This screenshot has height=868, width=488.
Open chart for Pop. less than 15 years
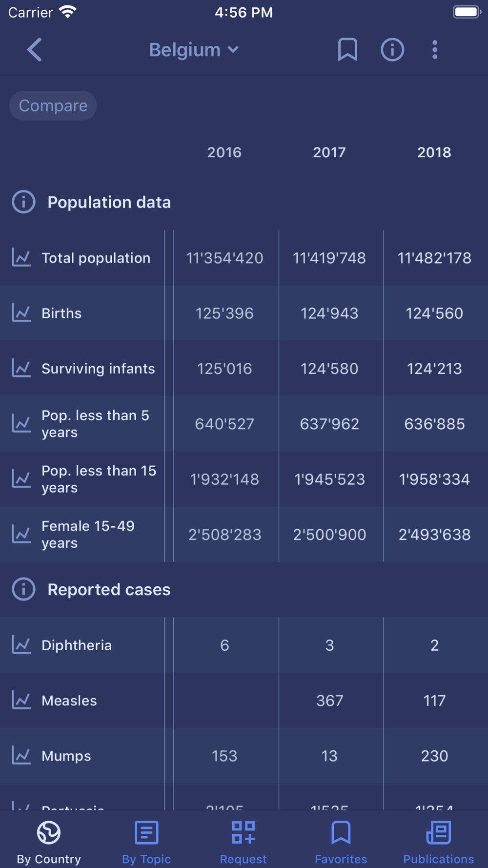[21, 479]
